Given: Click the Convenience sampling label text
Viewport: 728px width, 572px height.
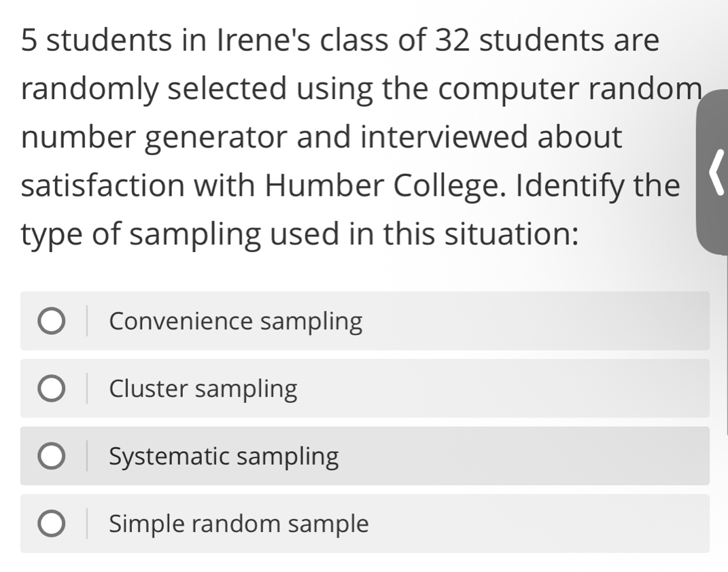Looking at the screenshot, I should (x=235, y=321).
